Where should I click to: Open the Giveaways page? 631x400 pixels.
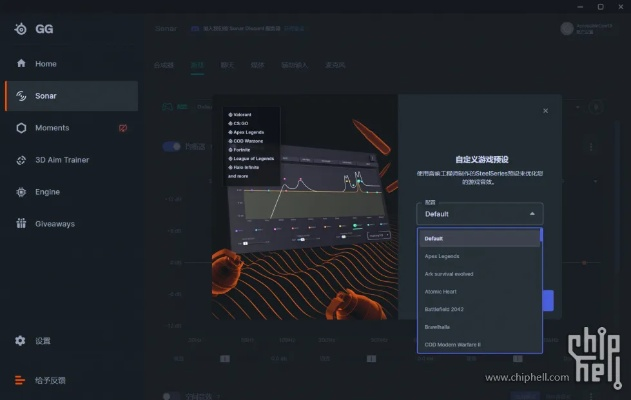point(54,224)
